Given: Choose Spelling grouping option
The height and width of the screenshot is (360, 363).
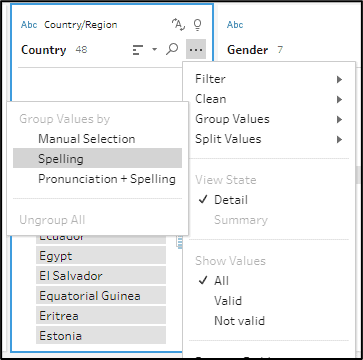Looking at the screenshot, I should [x=97, y=158].
